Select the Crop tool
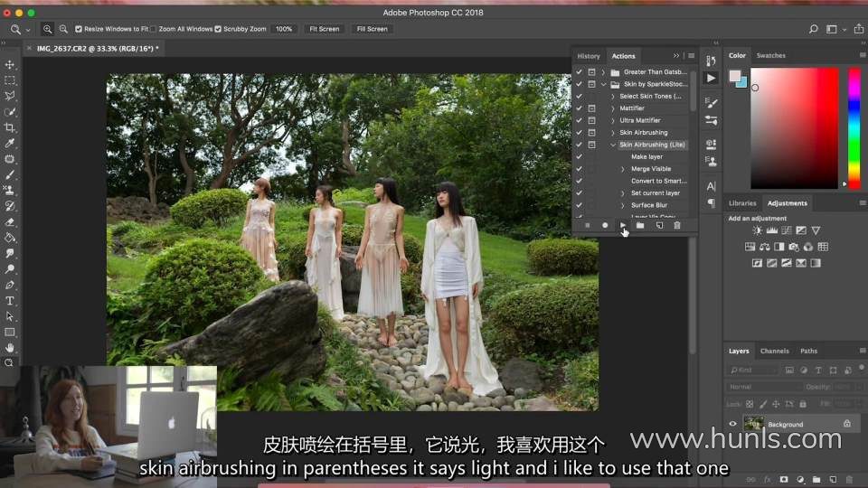The image size is (868, 488). 10,127
